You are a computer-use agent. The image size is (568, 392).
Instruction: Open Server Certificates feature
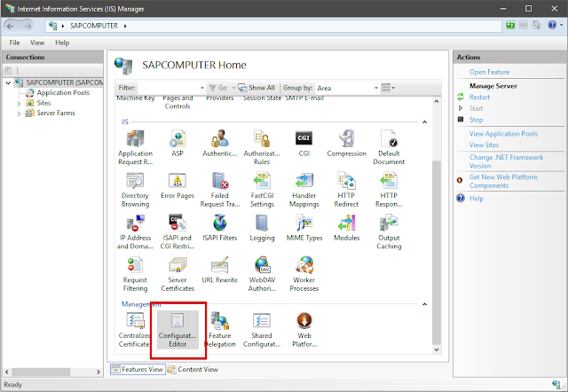pos(177,274)
